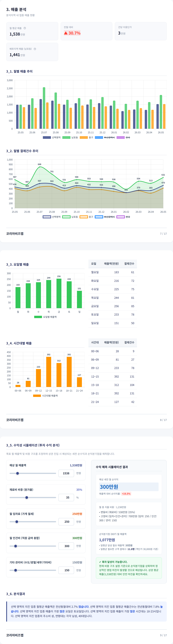Click the 기타 관리비 slider handle
Screen dimensions: 173x644
pyautogui.click(x=15, y=570)
